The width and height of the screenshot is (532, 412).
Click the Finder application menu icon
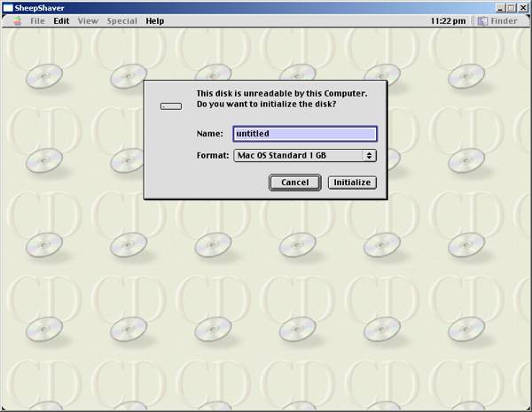pyautogui.click(x=482, y=20)
